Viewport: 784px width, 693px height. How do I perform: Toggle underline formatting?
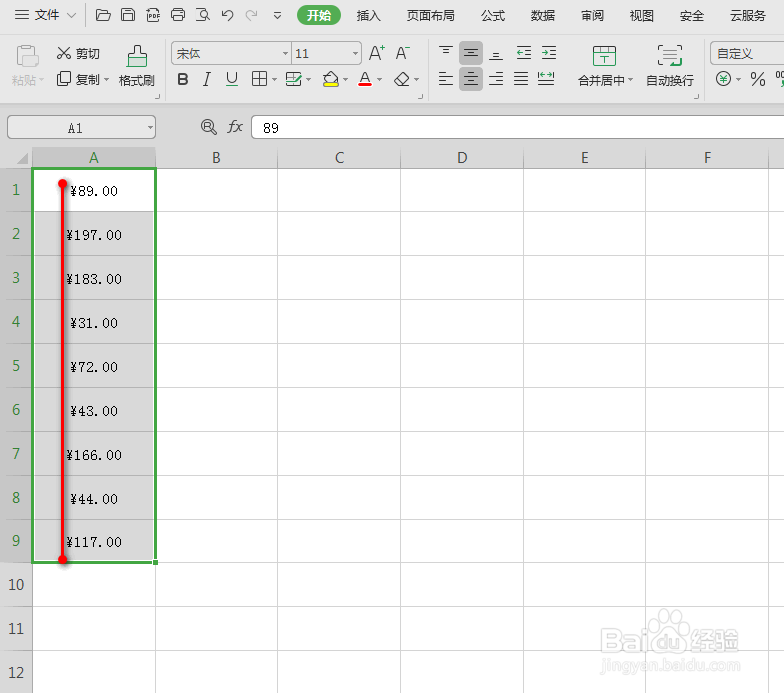(x=232, y=79)
